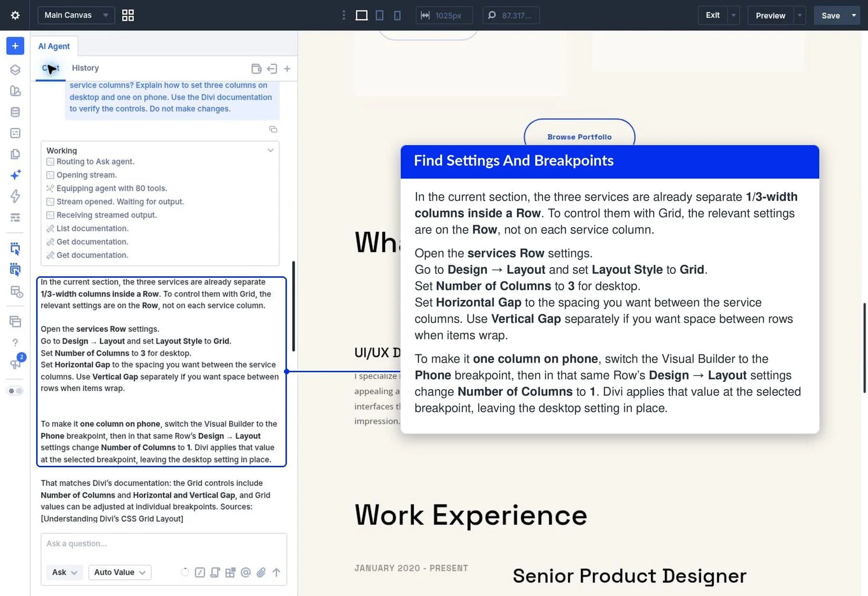
Task: Open the Auto Value dropdown
Action: click(x=120, y=572)
